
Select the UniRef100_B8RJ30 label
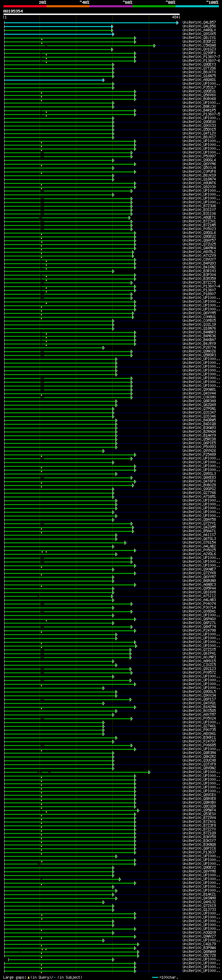pos(199,106)
